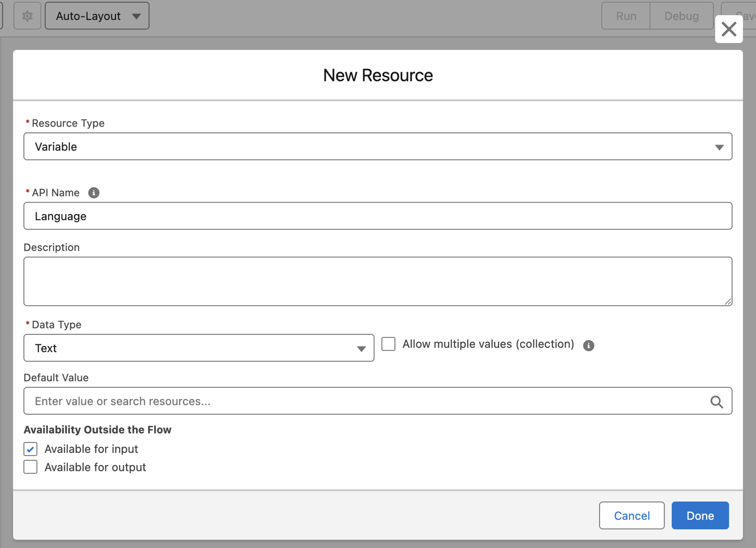Click the Availability Outside the Flow heading
756x548 pixels.
[x=98, y=429]
